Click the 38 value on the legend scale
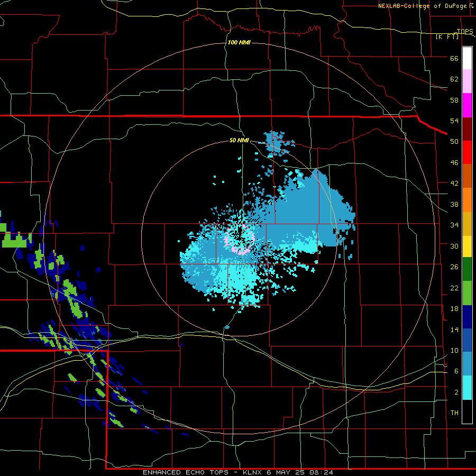The image size is (476, 476). 454,204
